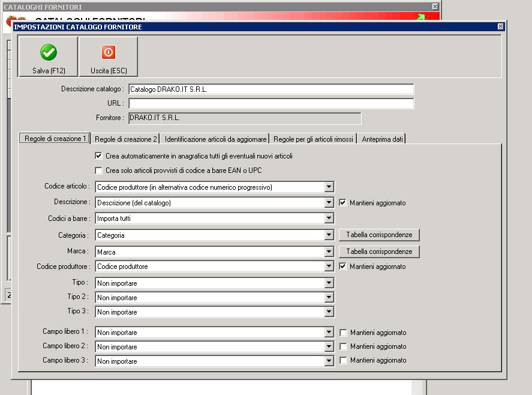Viewport: 532px width, 395px height.
Task: Enable Mantieni aggiornato for Campo libero 3
Action: click(x=343, y=360)
